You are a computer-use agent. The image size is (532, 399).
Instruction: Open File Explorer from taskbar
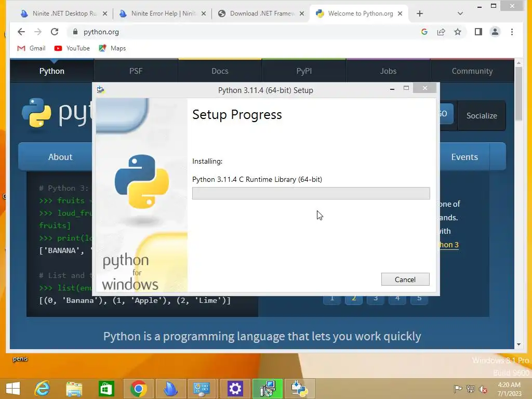click(74, 389)
